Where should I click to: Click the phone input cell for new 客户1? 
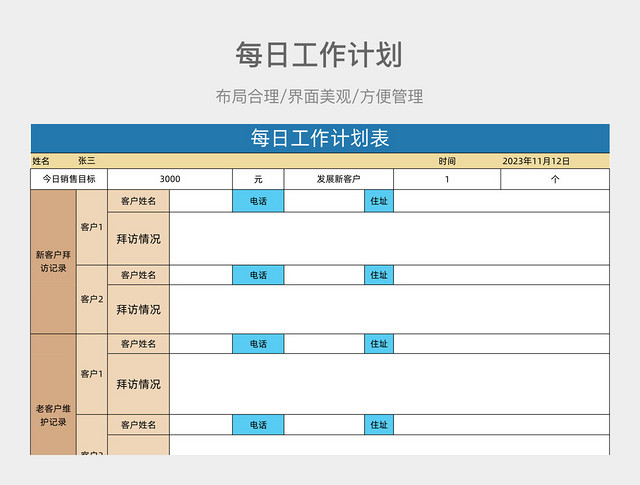(x=324, y=201)
